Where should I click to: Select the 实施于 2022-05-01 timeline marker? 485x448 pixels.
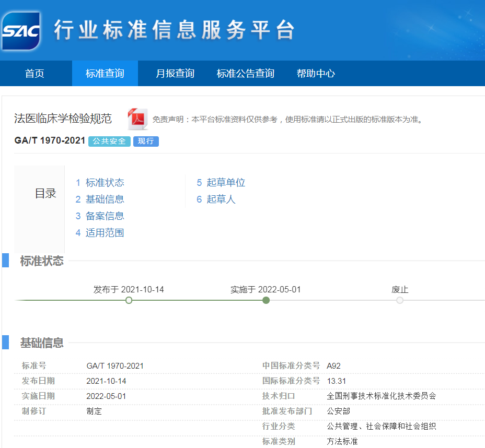(266, 300)
